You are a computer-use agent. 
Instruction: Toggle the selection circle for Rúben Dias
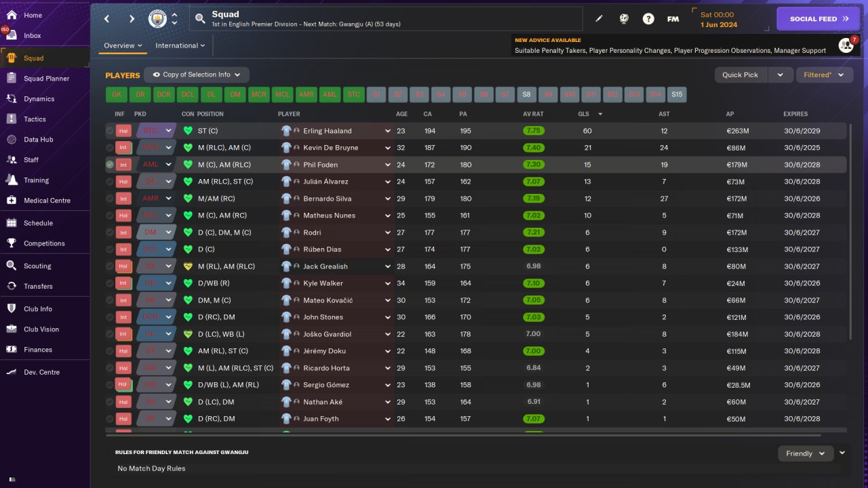pyautogui.click(x=110, y=249)
